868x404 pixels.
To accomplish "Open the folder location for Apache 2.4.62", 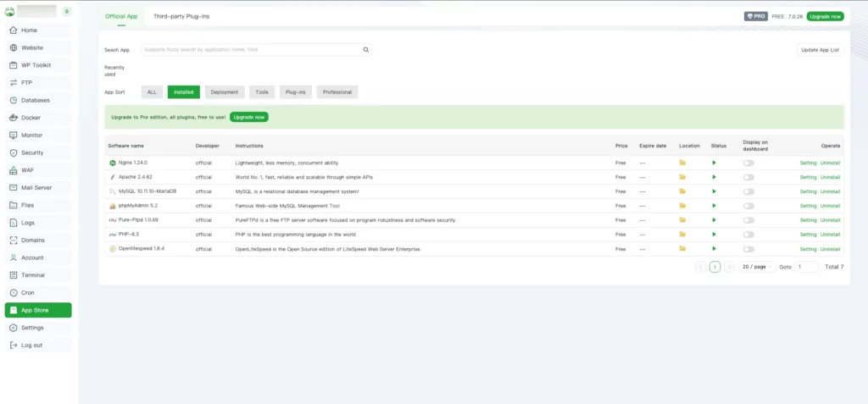I will click(x=682, y=177).
